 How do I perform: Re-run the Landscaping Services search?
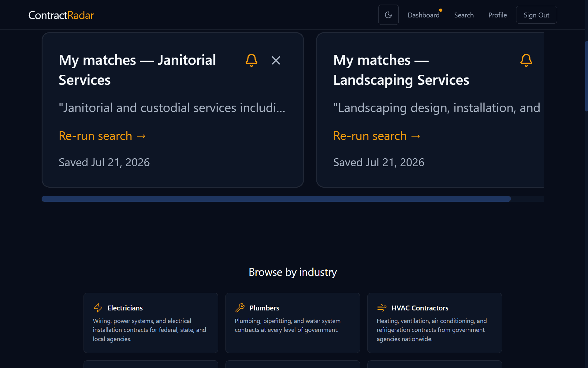coord(377,136)
